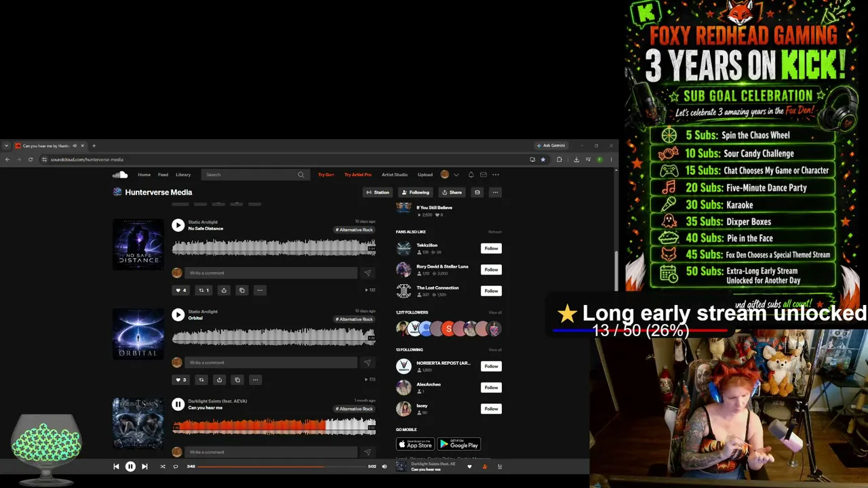The height and width of the screenshot is (488, 868).
Task: Open the top navigation more options menu
Action: click(x=496, y=175)
